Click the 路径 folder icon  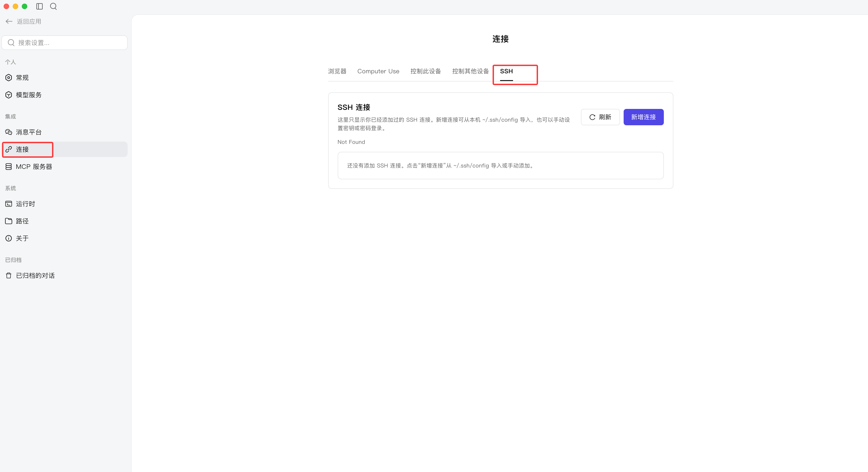[9, 221]
